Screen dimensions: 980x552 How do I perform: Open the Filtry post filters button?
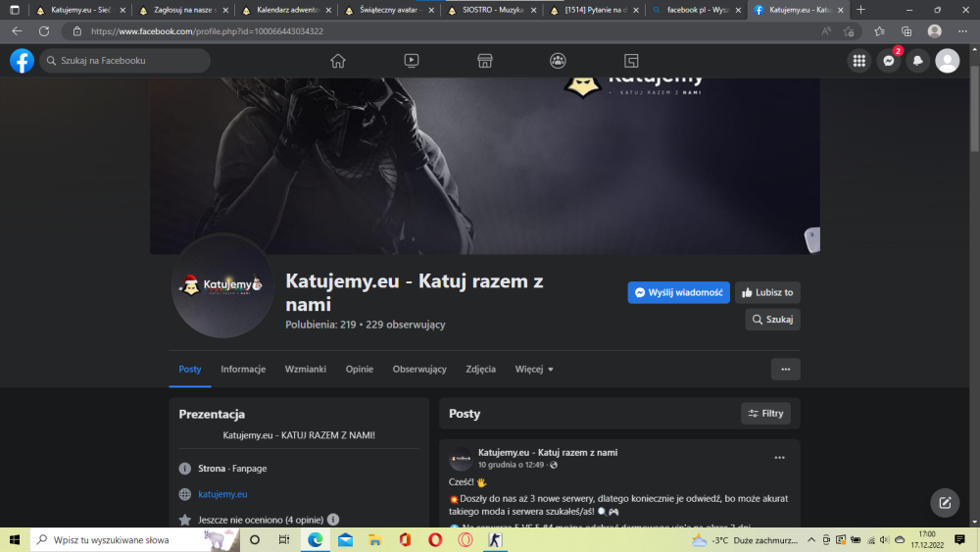tap(765, 413)
